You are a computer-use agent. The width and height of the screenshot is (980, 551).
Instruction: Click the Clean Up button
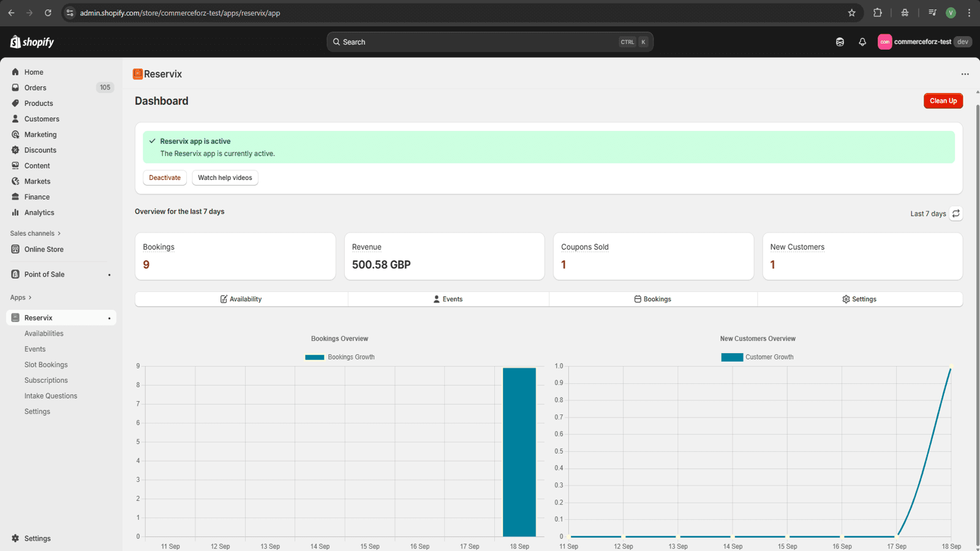click(943, 100)
